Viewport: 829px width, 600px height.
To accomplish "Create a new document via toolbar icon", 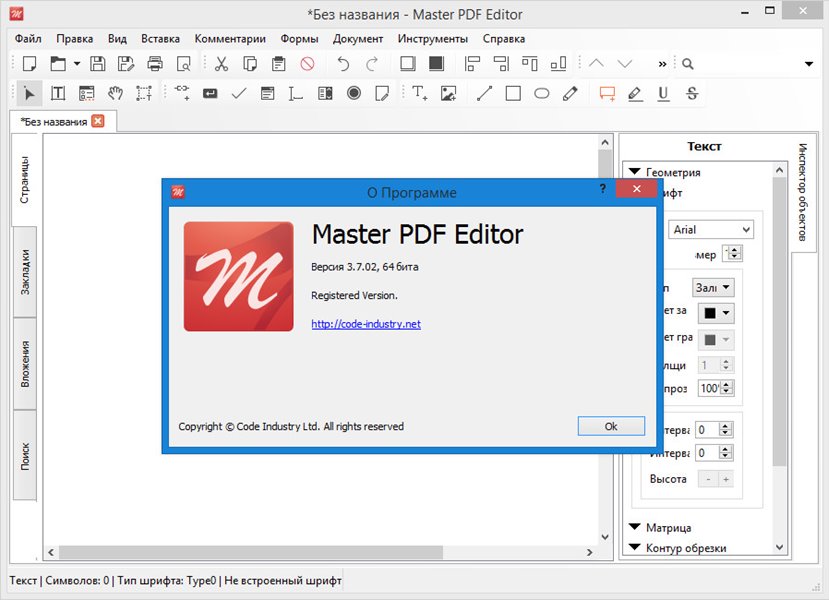I will [30, 64].
